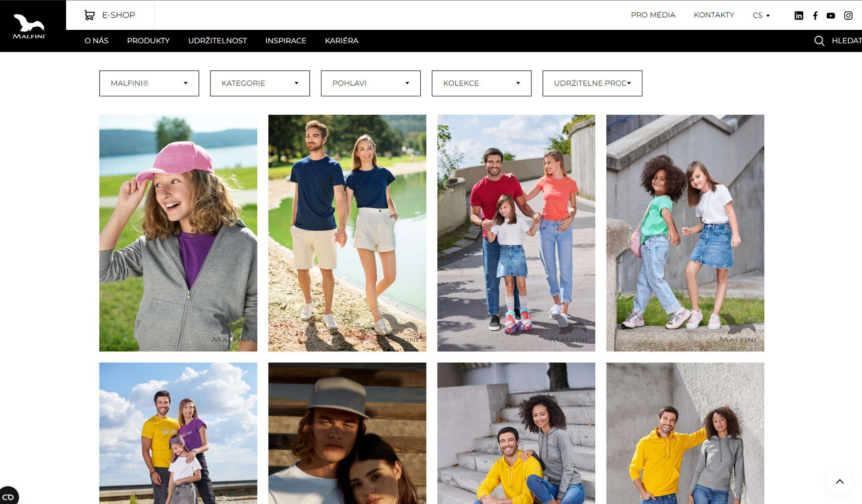862x504 pixels.
Task: Visit the Facebook page icon
Action: (x=815, y=15)
